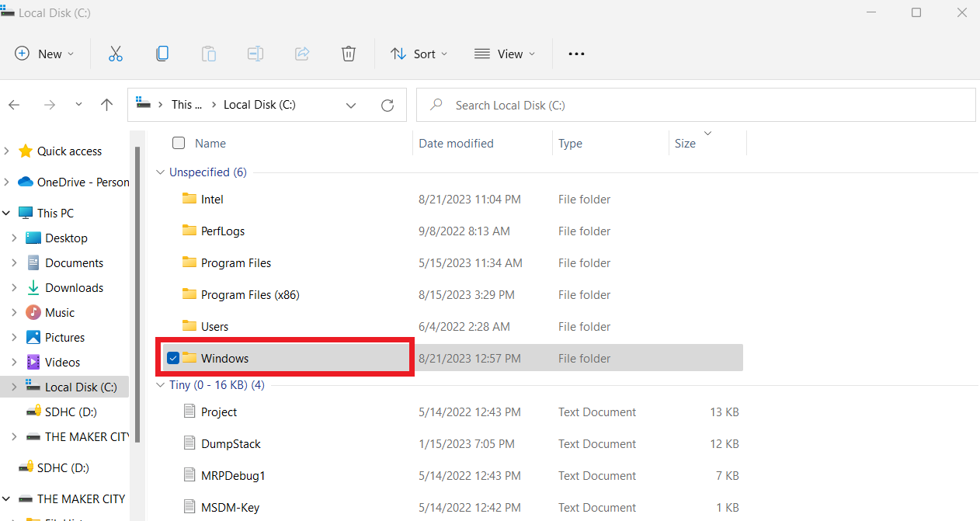Click the Copy icon in toolbar

pyautogui.click(x=162, y=54)
